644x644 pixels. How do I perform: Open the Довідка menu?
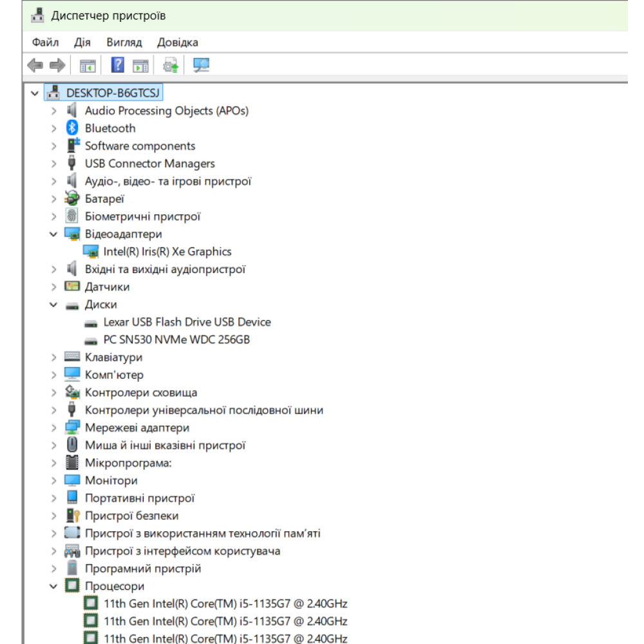(x=178, y=43)
